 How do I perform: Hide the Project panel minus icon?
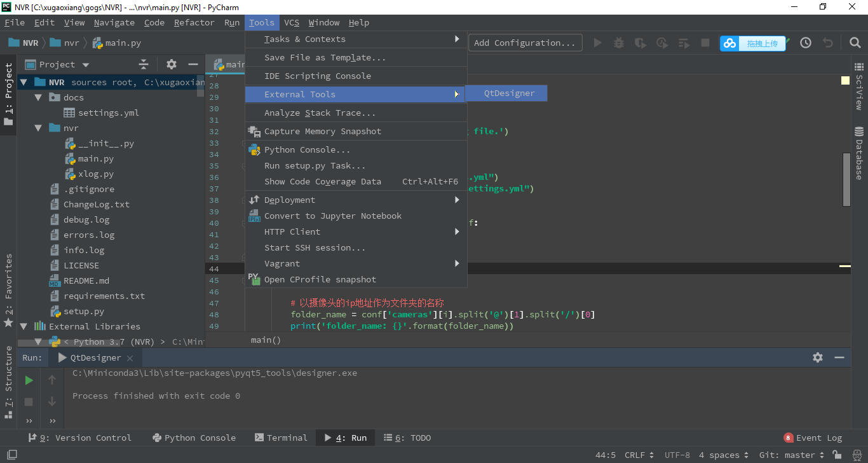pyautogui.click(x=193, y=64)
